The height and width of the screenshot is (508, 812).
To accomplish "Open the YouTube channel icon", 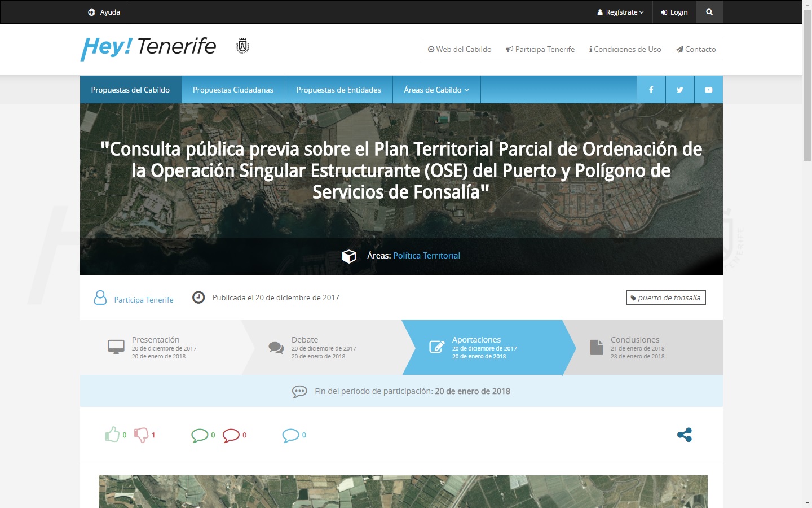I will [708, 90].
